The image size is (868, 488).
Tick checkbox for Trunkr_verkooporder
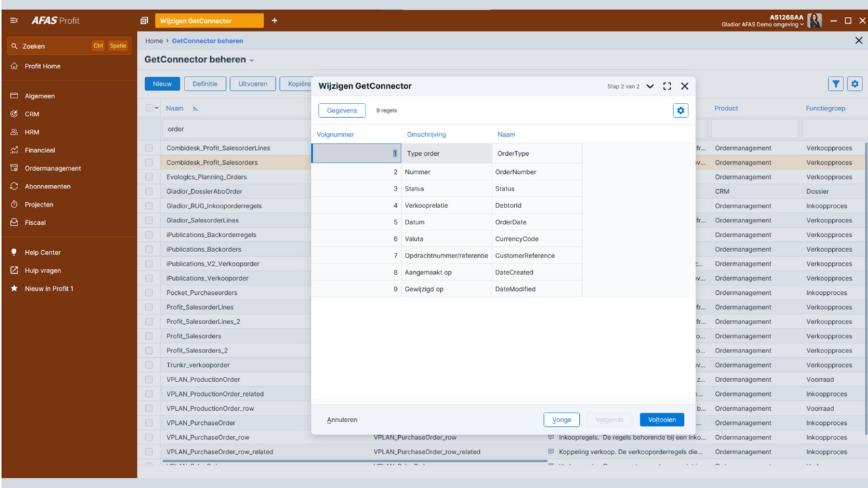149,365
